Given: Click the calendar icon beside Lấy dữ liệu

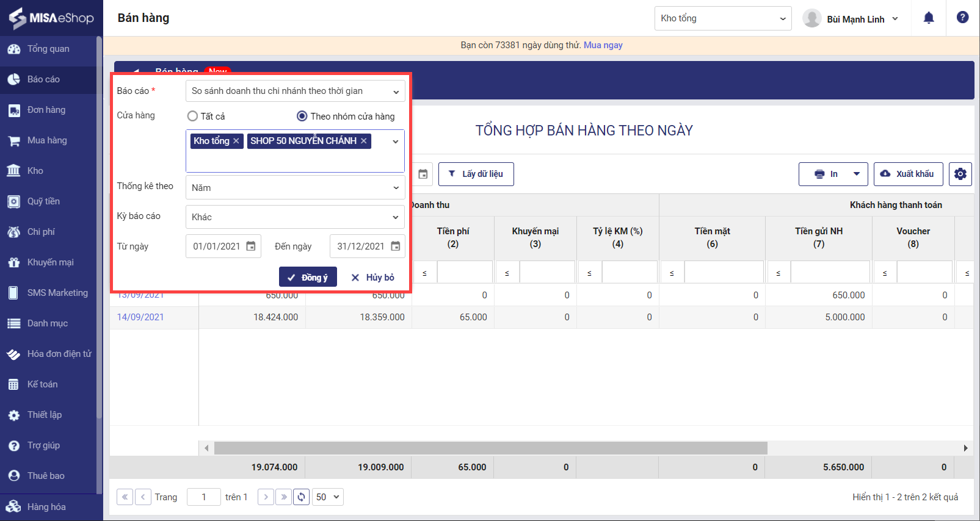Looking at the screenshot, I should tap(423, 174).
